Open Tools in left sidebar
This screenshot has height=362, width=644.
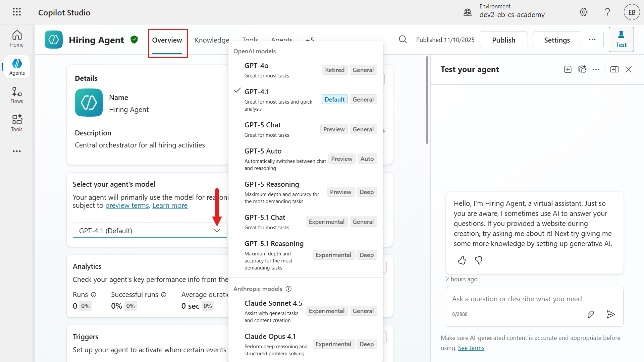pyautogui.click(x=17, y=123)
